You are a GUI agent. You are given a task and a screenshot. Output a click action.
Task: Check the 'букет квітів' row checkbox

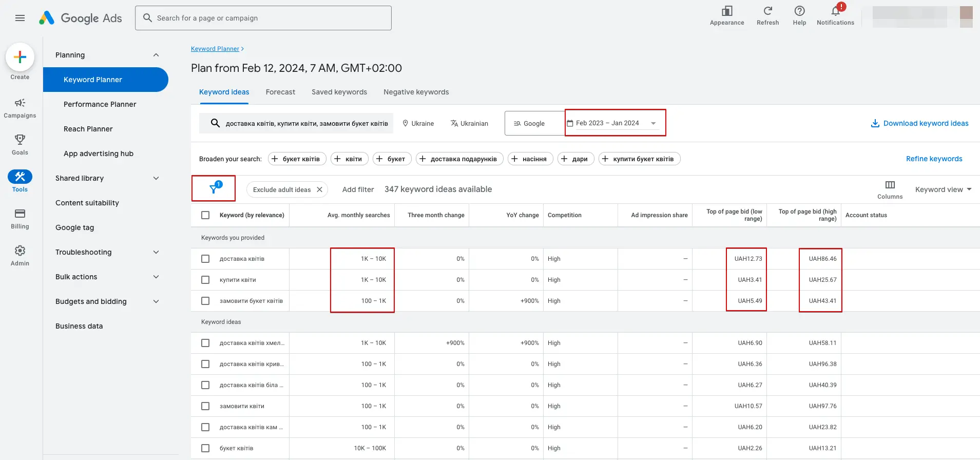205,448
